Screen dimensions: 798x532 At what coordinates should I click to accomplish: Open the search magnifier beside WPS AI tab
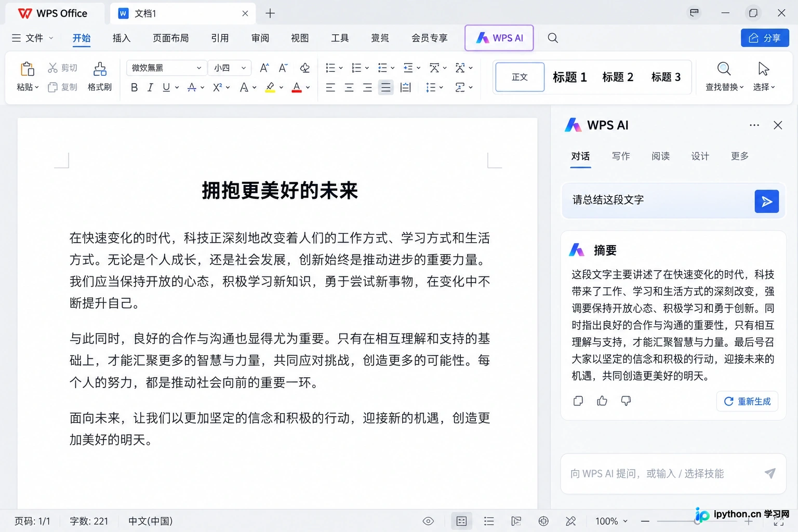tap(553, 38)
